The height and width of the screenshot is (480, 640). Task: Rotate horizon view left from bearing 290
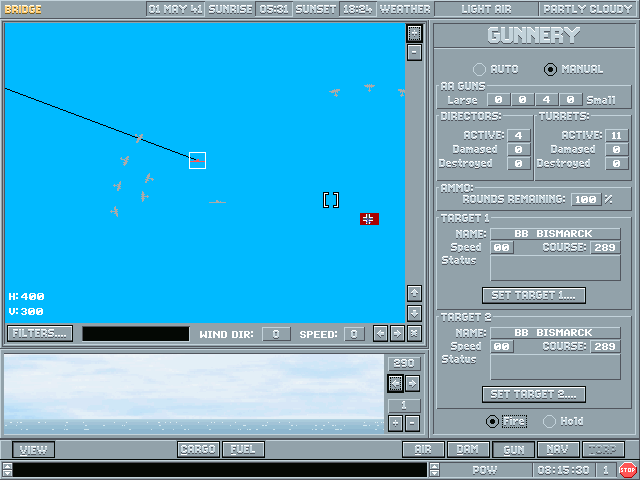click(x=395, y=384)
